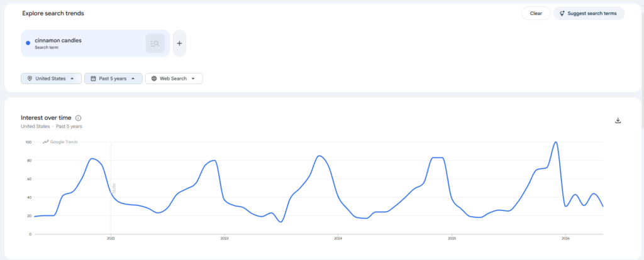Click the 2024 axis label

click(338, 238)
